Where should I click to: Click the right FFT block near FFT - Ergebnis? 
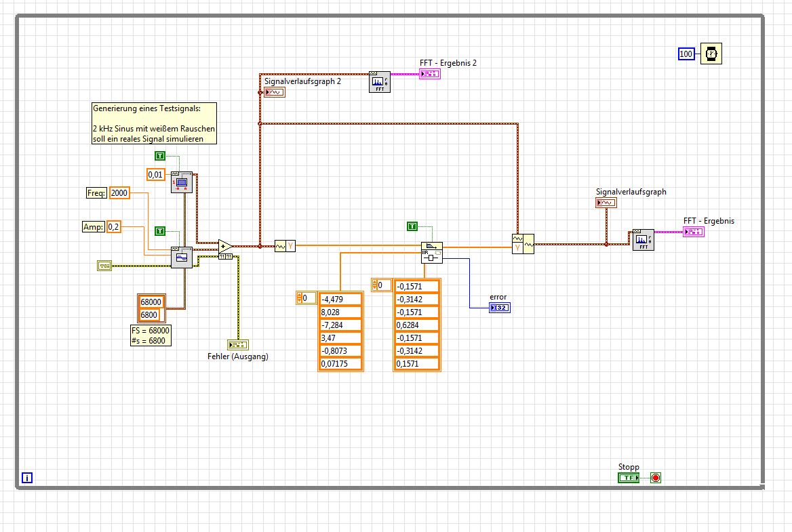pos(643,240)
